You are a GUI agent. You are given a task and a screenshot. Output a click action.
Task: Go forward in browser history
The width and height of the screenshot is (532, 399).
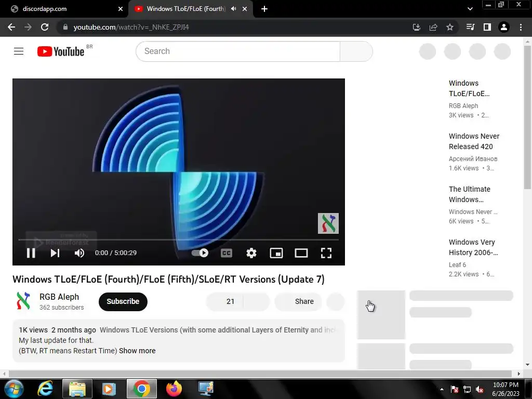tap(28, 27)
